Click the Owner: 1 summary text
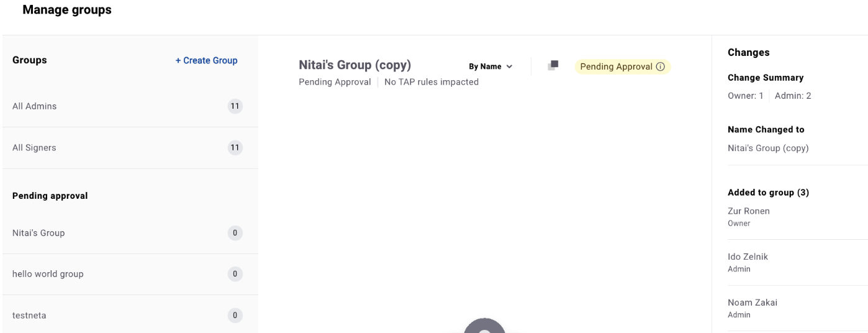This screenshot has width=868, height=333. [x=746, y=96]
